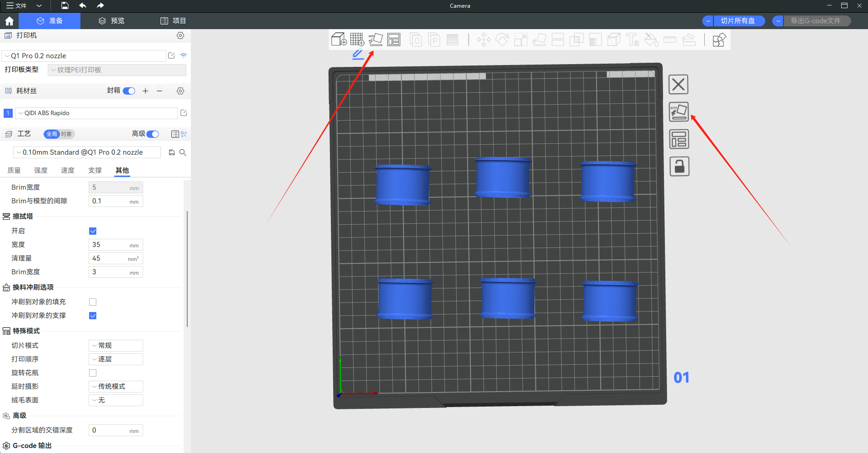The image size is (868, 453).
Task: Click the Add model cube icon
Action: point(339,40)
